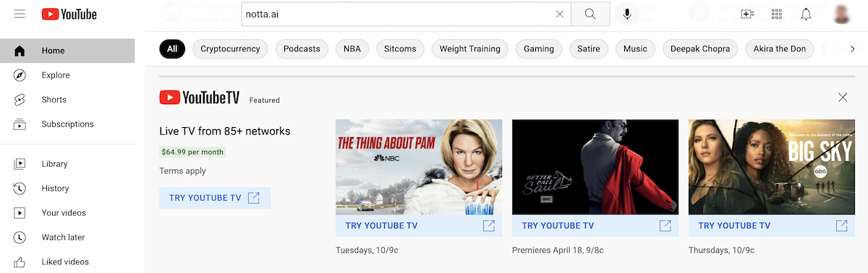Dismiss the YouTube TV featured banner
Image resolution: width=868 pixels, height=273 pixels.
click(843, 97)
